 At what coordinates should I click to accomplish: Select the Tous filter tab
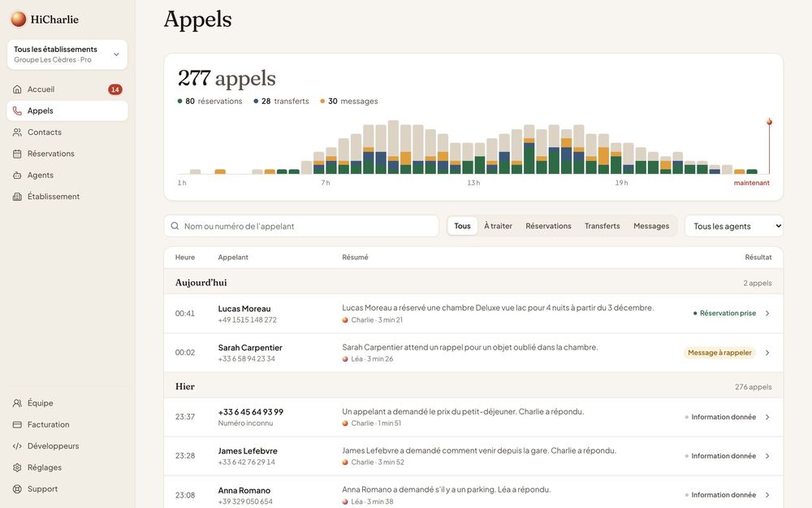pyautogui.click(x=463, y=226)
